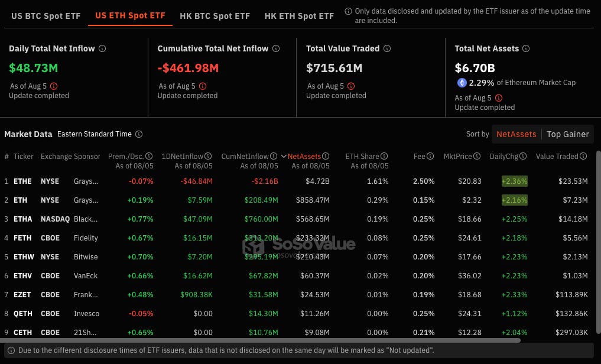Click ETHA's $760.00M cumulative net inflow
This screenshot has width=601, height=364.
[261, 219]
